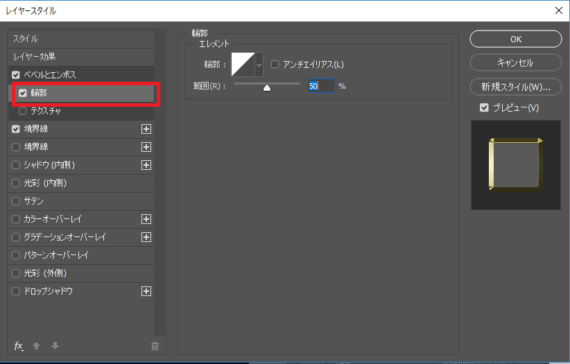Image resolution: width=570 pixels, height=364 pixels.
Task: Uncheck the ベベルとエンボス checkbox
Action: click(16, 75)
